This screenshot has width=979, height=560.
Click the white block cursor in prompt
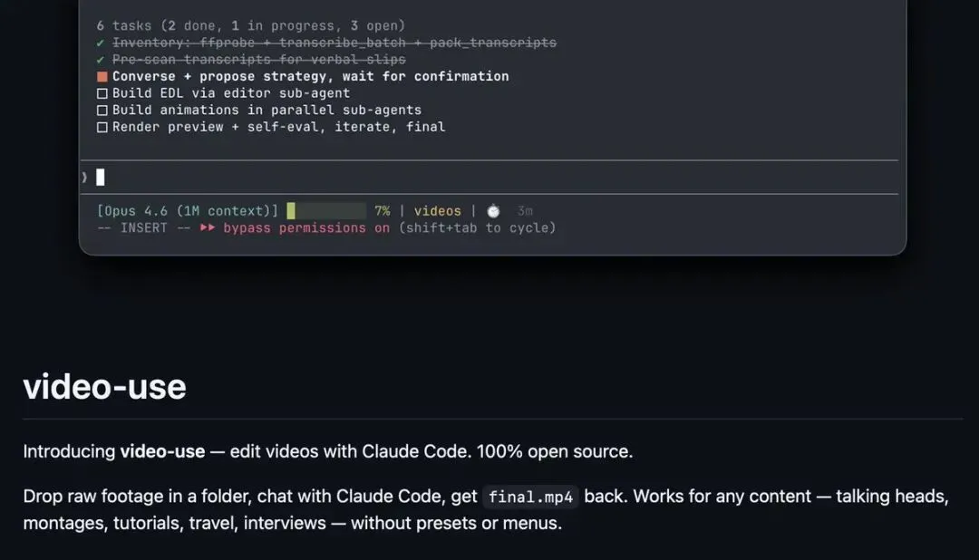coord(101,178)
